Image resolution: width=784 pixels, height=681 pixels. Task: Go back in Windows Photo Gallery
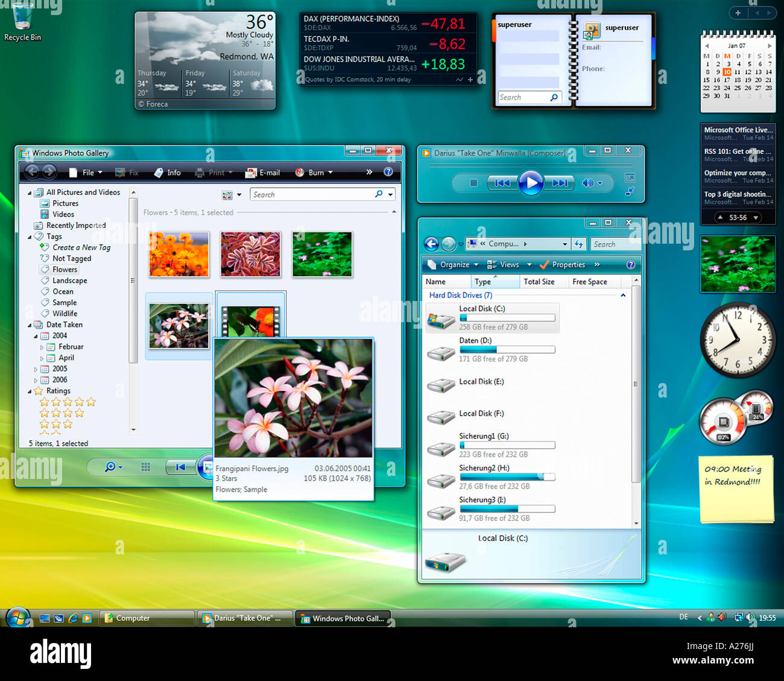33,172
